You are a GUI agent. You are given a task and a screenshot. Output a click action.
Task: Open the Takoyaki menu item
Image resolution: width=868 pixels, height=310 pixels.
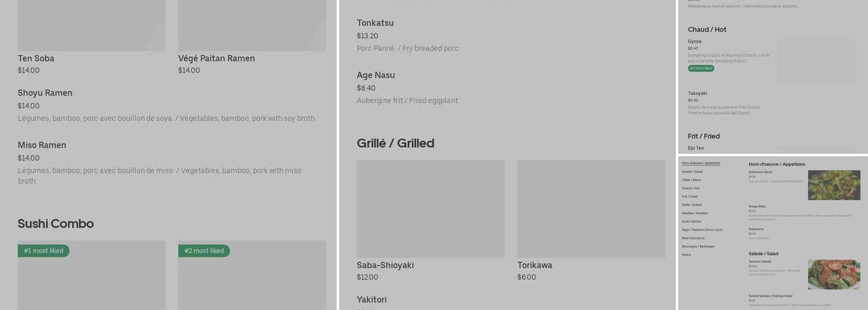click(x=697, y=94)
